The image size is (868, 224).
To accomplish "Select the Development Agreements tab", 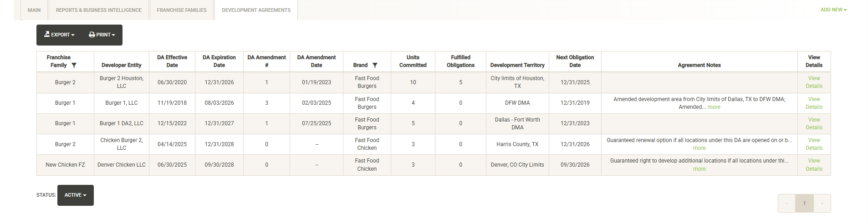I will click(256, 10).
